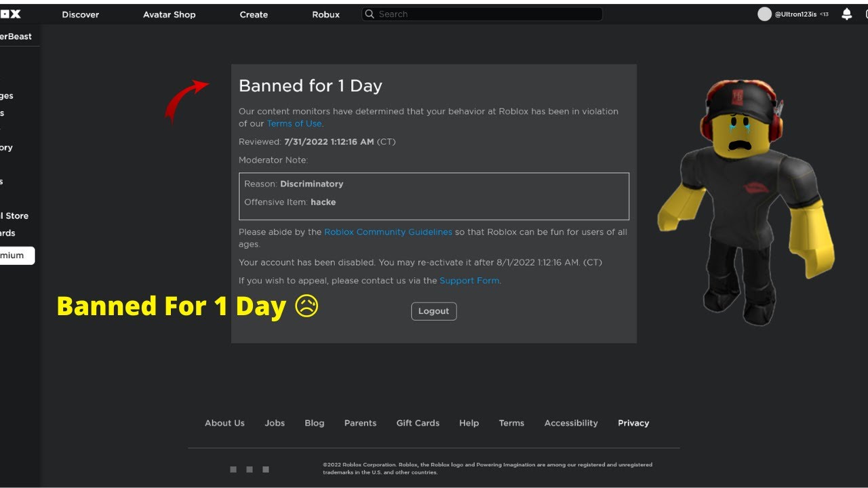Select the Offensive Item: hacke text
This screenshot has height=488, width=868.
coord(290,202)
